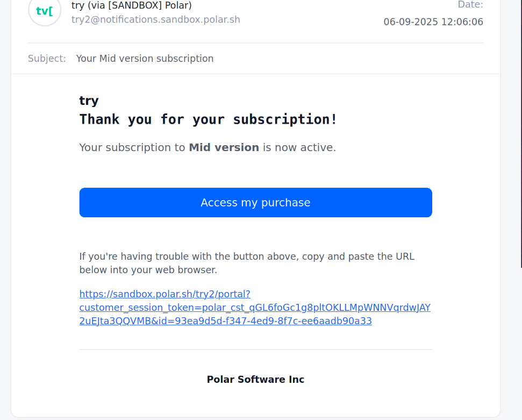Screen dimensions: 522x420
Task: Click the Subject: label
Action: 47,59
